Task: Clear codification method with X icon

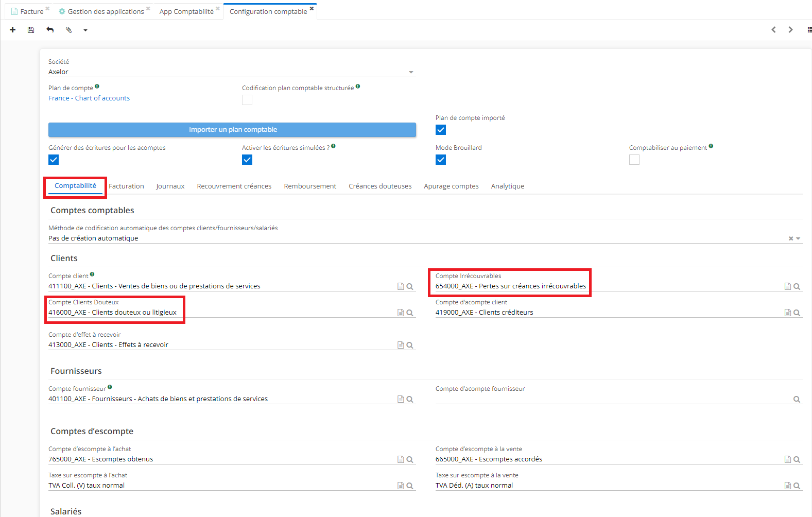Action: click(791, 238)
